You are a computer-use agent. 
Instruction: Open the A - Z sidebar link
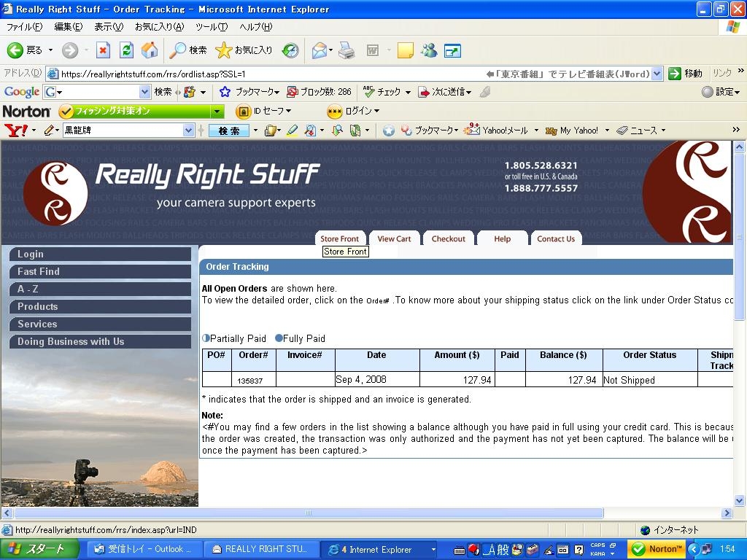101,289
